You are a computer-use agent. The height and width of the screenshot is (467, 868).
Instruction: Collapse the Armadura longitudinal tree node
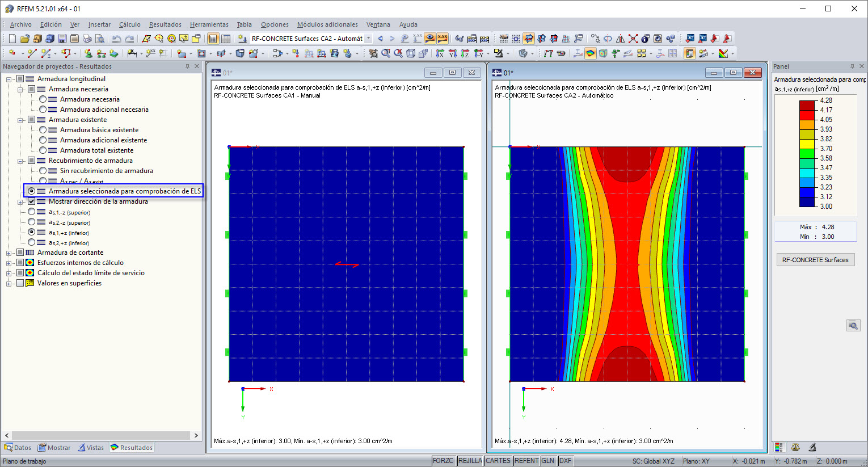click(9, 79)
